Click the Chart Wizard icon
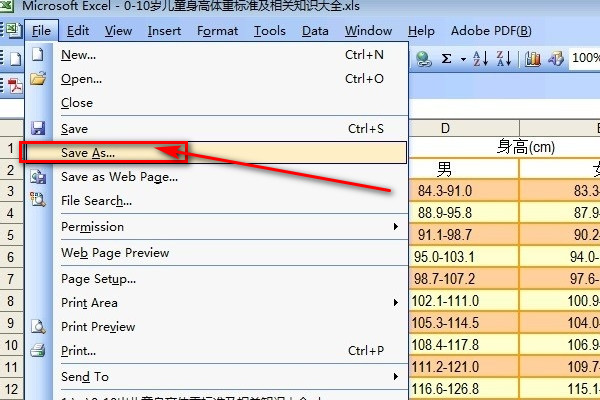This screenshot has width=600, height=400. coord(533,59)
